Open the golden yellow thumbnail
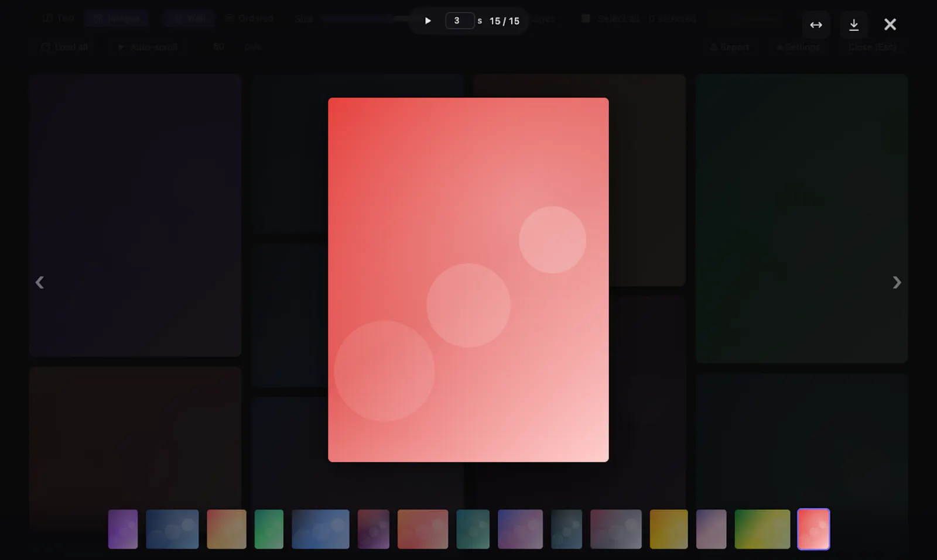937x560 pixels. [x=669, y=529]
